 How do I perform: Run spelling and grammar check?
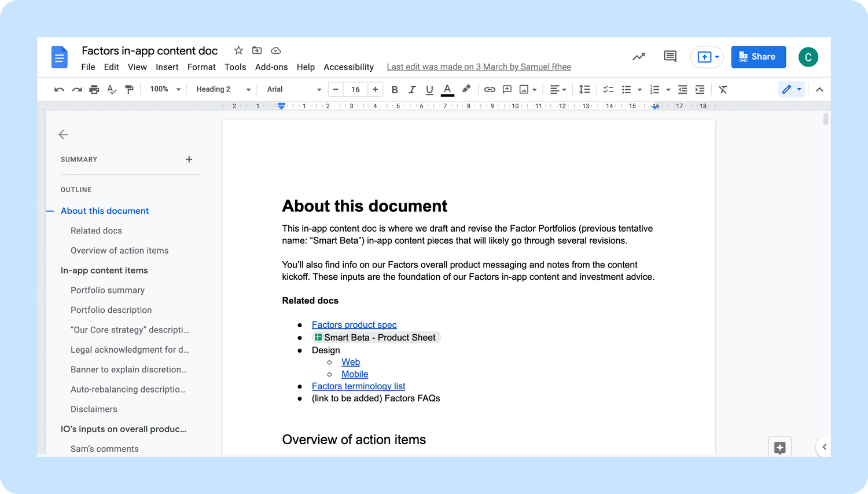[112, 89]
